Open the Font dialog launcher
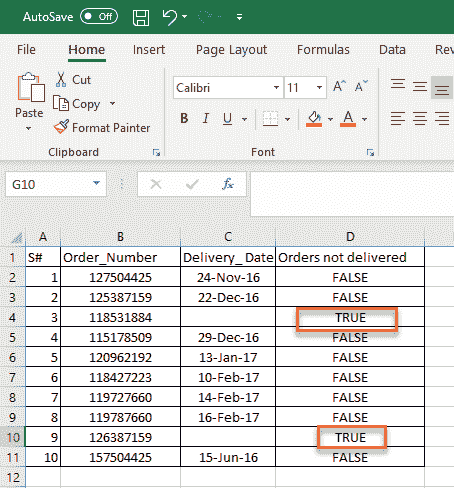This screenshot has width=454, height=488. (370, 153)
